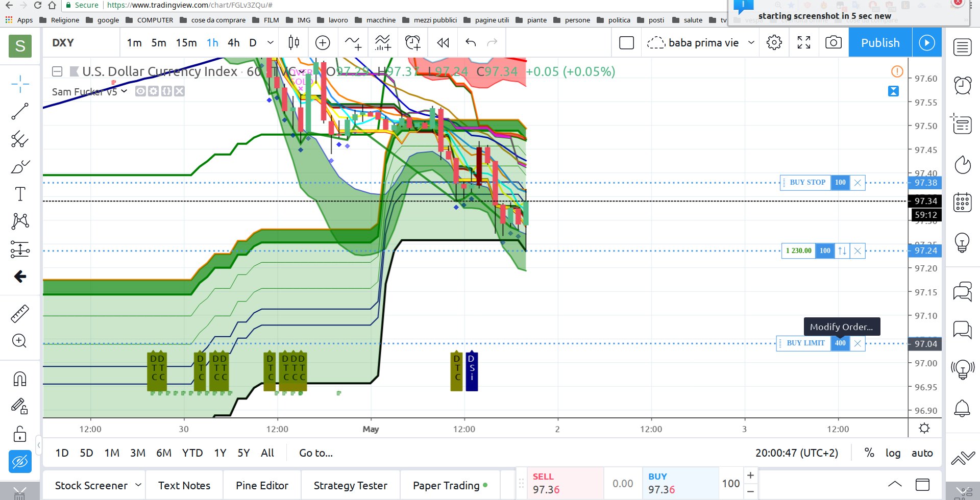This screenshot has height=500, width=980.
Task: Activate the zoom in tool
Action: click(19, 341)
